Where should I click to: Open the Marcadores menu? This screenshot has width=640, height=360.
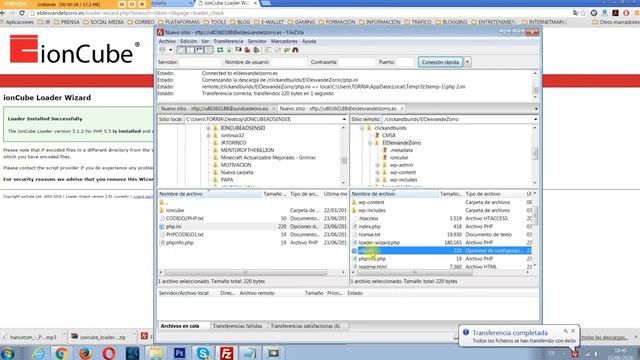pyautogui.click(x=284, y=41)
